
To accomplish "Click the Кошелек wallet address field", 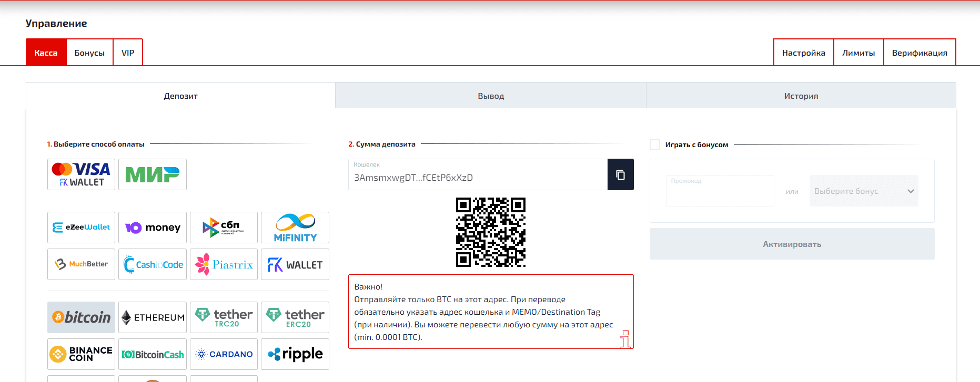I will point(478,174).
